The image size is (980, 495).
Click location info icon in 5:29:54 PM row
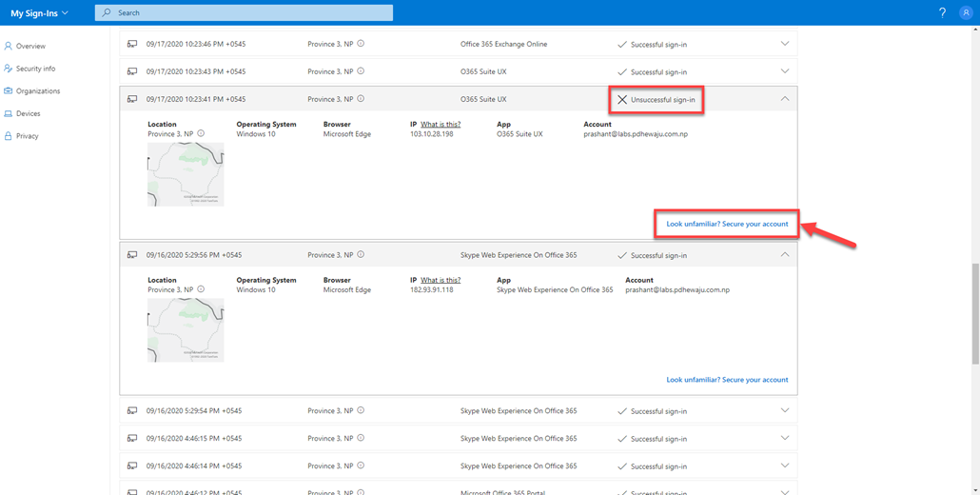pos(361,410)
